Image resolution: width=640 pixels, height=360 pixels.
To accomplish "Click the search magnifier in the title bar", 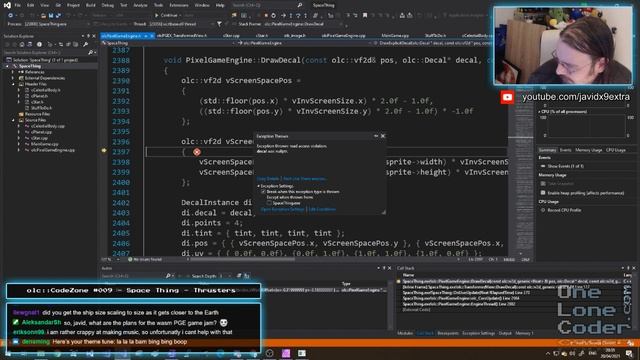I will [x=300, y=5].
